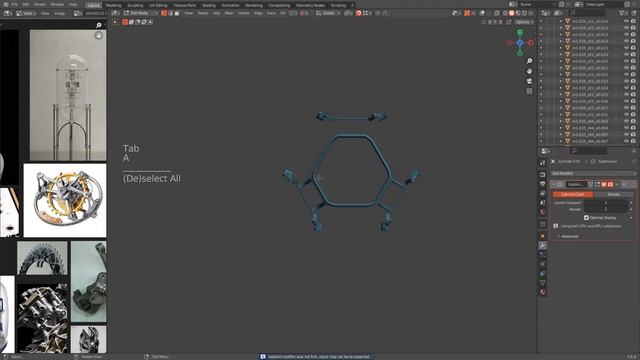
Task: Add a workspace with the plus tab
Action: 353,5
